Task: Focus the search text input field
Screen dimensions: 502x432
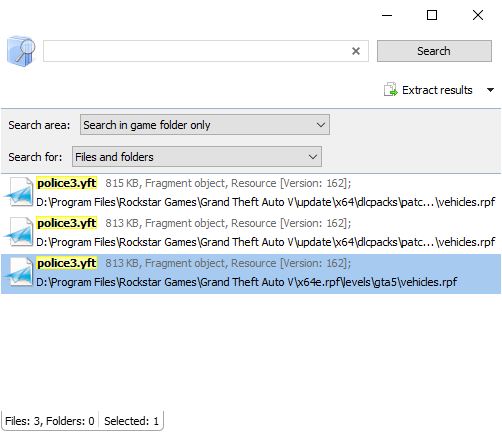Action: point(197,51)
